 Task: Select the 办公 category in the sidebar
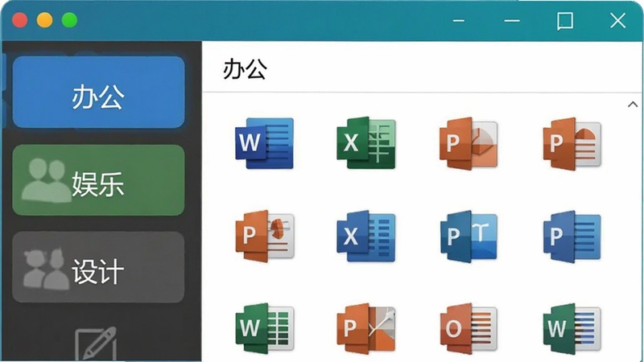pyautogui.click(x=98, y=93)
